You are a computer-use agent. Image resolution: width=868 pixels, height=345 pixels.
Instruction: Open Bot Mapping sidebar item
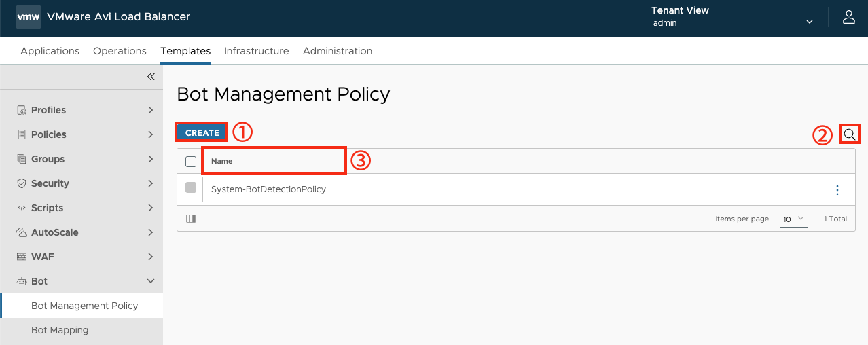[x=82, y=330]
